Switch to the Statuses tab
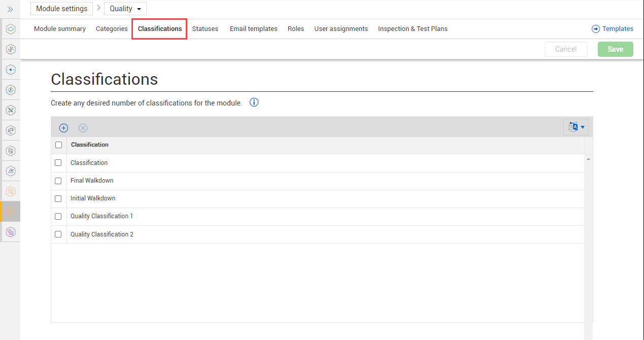The width and height of the screenshot is (644, 340). coord(205,29)
